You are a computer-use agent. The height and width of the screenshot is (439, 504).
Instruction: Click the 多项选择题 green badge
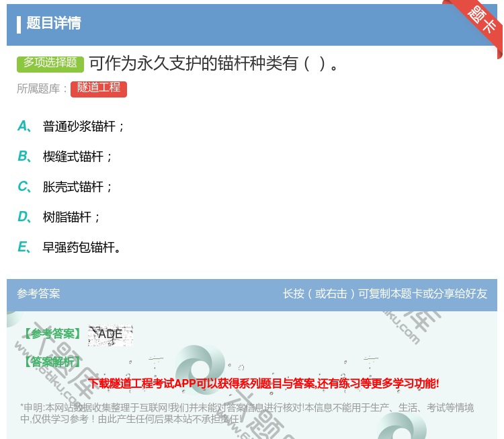[x=50, y=63]
